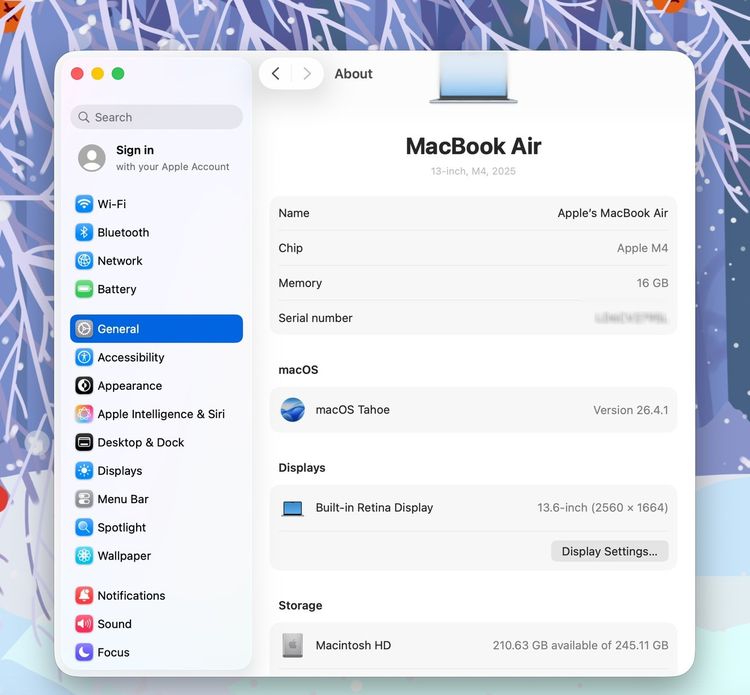Click the Notifications bell icon
This screenshot has width=750, height=695.
[84, 596]
